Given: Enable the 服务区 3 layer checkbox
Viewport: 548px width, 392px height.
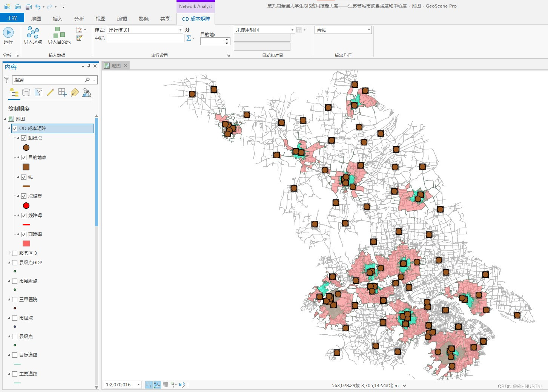Looking at the screenshot, I should pos(15,253).
